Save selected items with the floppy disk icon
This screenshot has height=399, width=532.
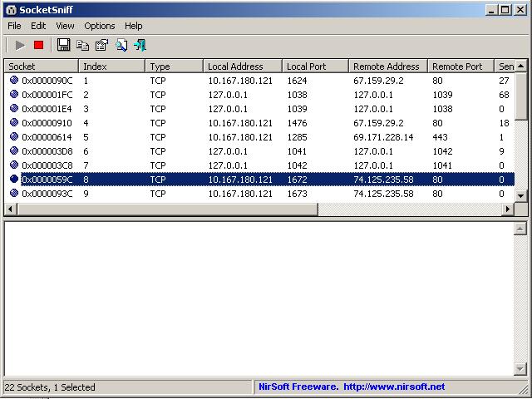pyautogui.click(x=63, y=45)
